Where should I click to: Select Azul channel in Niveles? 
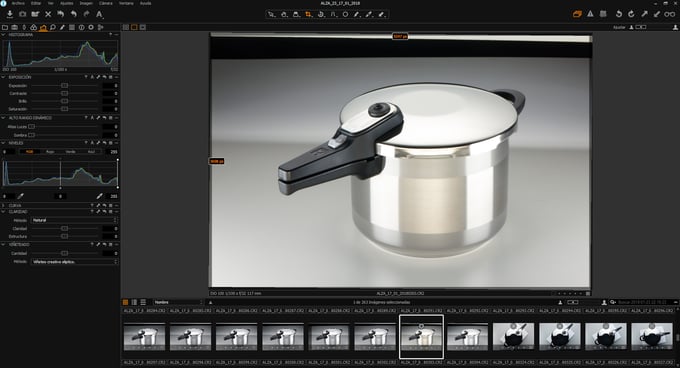coord(91,152)
